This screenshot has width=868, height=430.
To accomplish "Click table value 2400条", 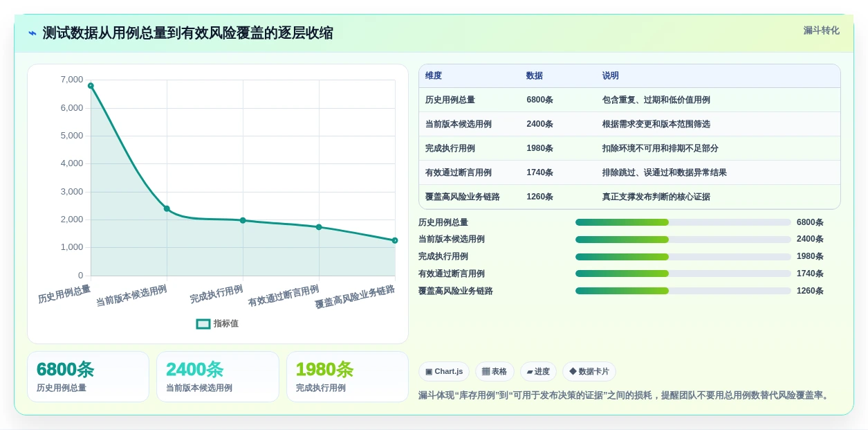I will click(x=539, y=124).
